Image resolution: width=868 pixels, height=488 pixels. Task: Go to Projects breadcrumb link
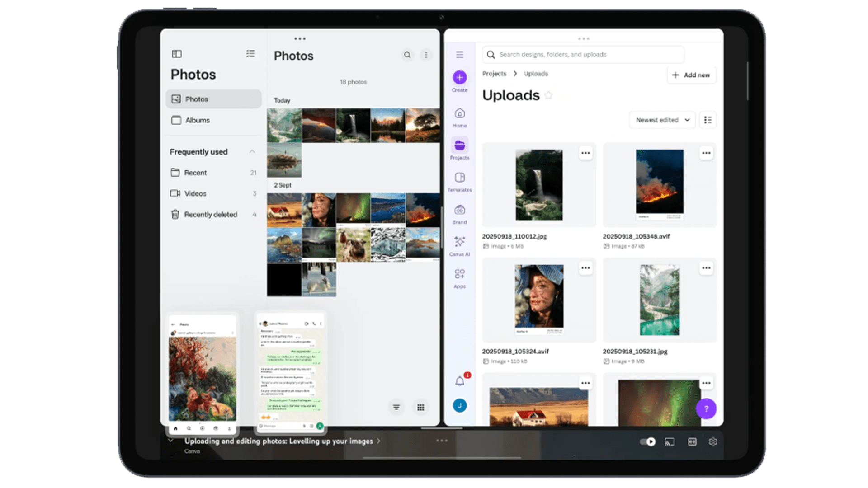[494, 74]
